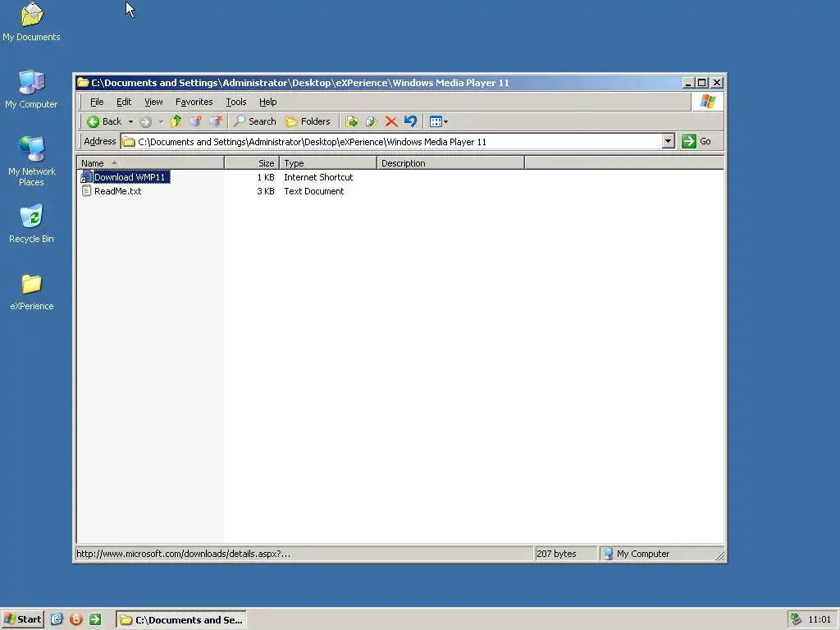Open the Tools menu
The width and height of the screenshot is (840, 630).
coord(235,102)
